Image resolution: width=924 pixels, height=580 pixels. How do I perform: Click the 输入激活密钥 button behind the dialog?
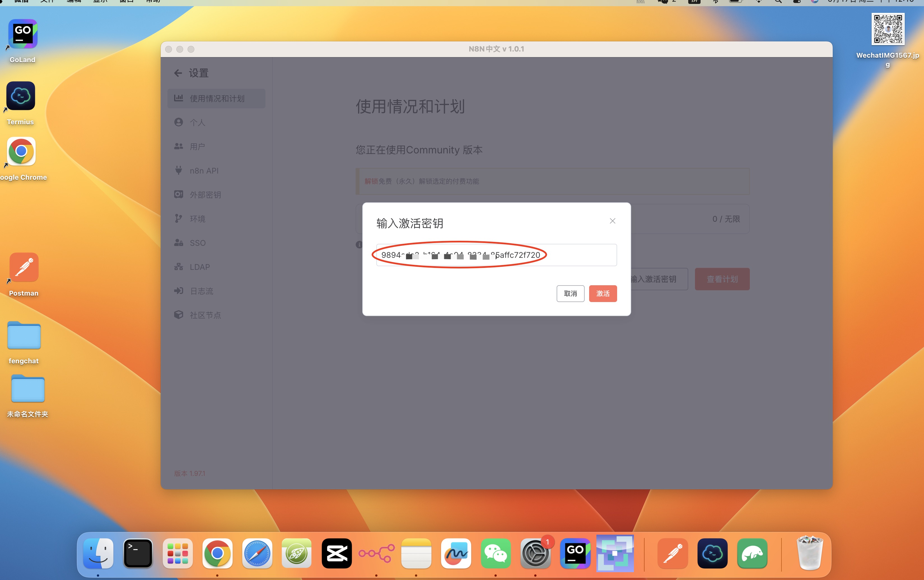coord(659,279)
